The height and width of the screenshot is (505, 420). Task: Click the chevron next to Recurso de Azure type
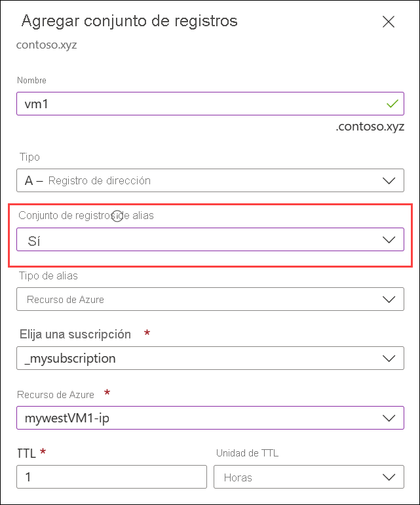(x=389, y=300)
